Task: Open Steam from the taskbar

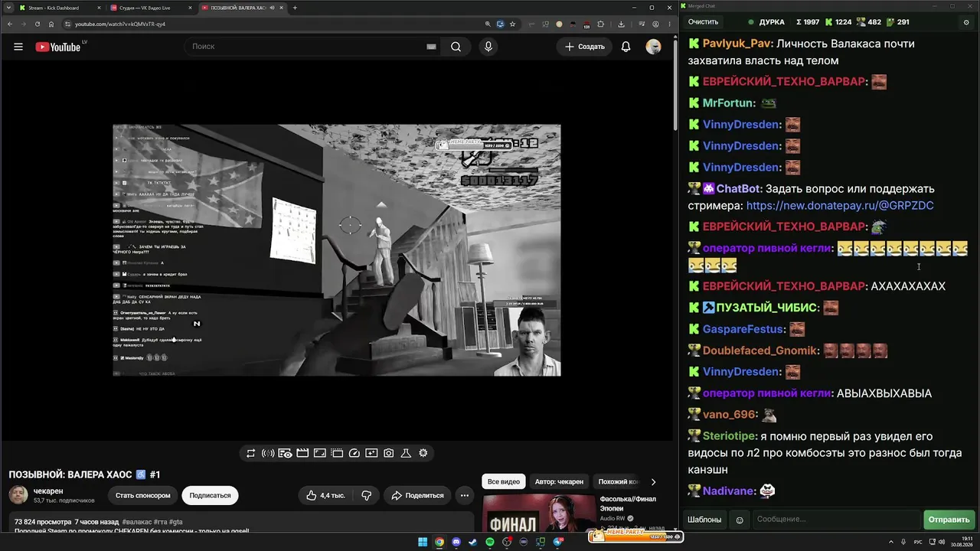Action: click(473, 543)
